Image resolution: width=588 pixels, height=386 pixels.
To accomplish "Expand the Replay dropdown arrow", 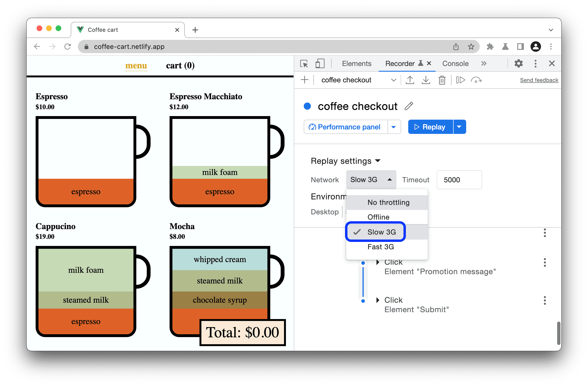I will [459, 127].
